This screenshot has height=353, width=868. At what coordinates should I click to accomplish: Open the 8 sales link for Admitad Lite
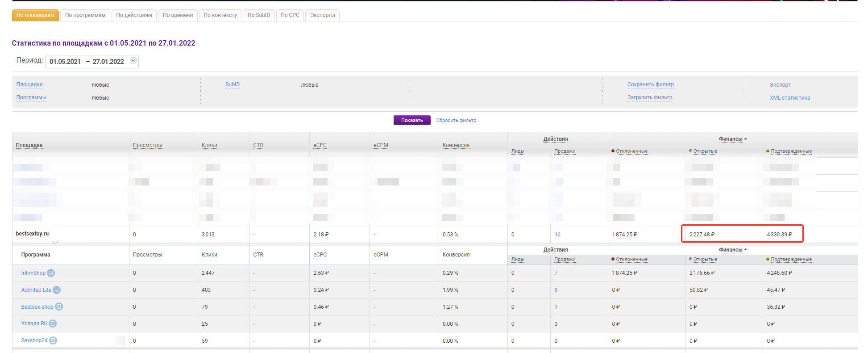click(556, 290)
